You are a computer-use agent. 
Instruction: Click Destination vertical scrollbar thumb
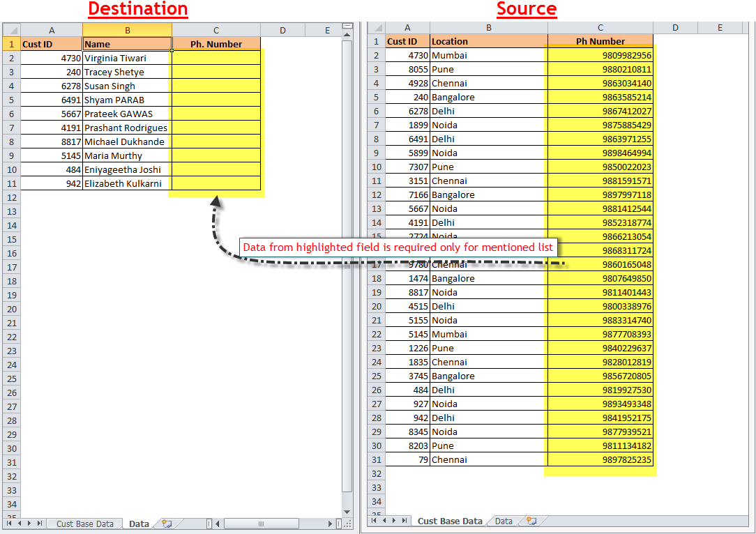pos(347,266)
